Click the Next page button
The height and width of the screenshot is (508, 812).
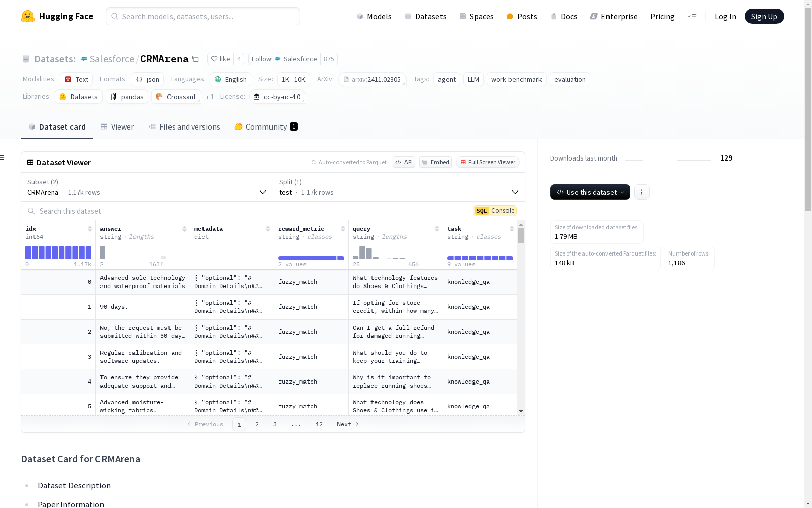(x=348, y=424)
